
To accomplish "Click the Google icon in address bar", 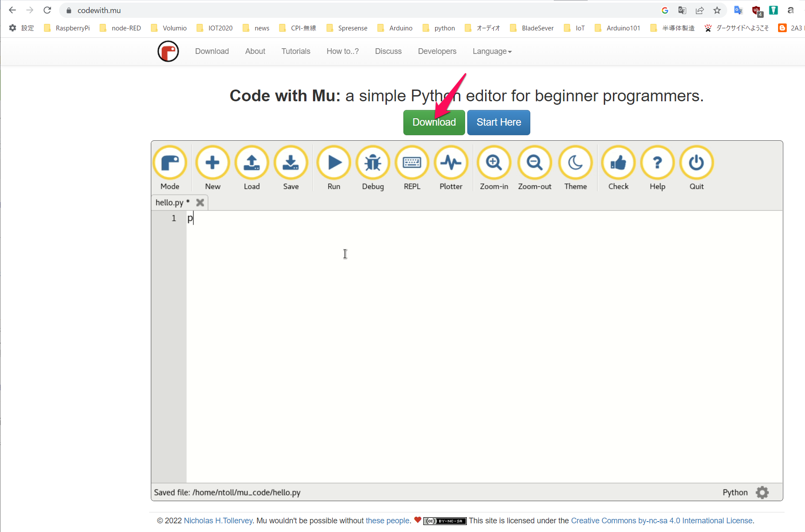I will coord(665,10).
